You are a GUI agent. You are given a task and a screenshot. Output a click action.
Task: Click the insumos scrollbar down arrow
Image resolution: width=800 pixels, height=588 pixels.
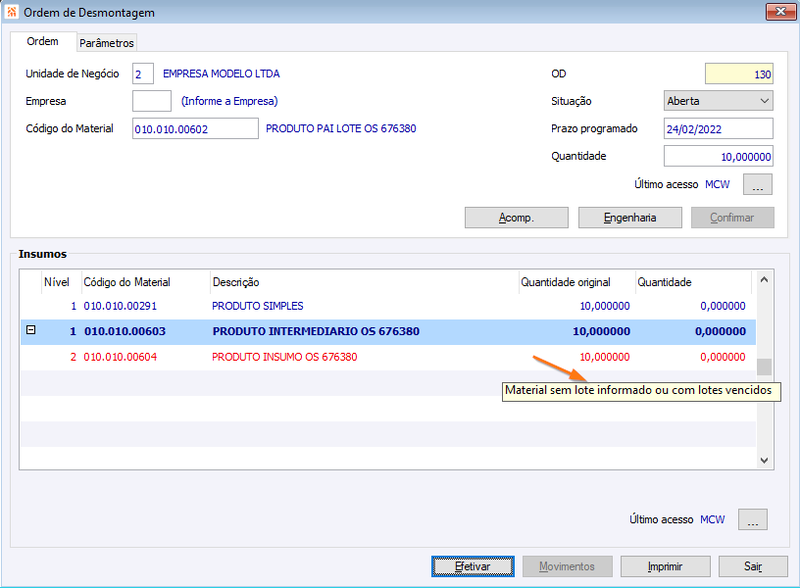tap(764, 460)
